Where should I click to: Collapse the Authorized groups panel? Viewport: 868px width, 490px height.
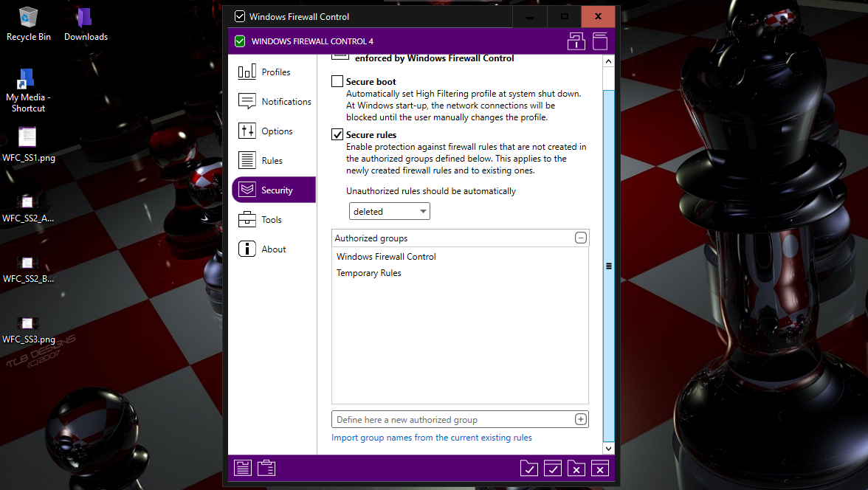pyautogui.click(x=581, y=238)
